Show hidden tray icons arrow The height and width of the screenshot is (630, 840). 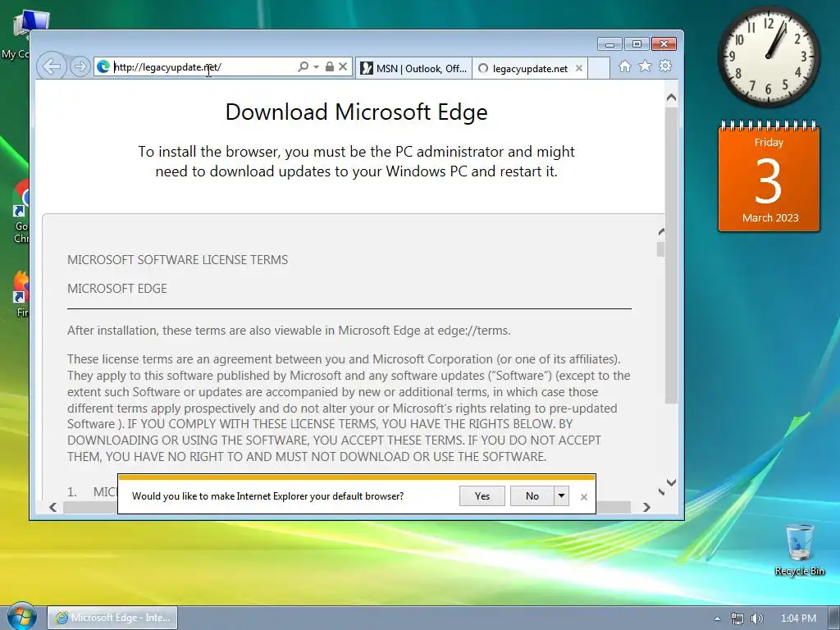click(717, 619)
